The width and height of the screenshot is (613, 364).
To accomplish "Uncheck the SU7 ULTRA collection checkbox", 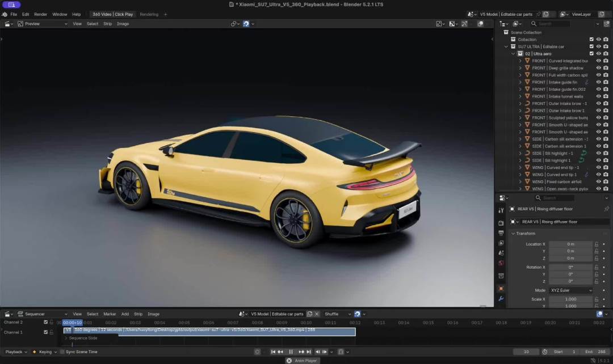I will (591, 46).
